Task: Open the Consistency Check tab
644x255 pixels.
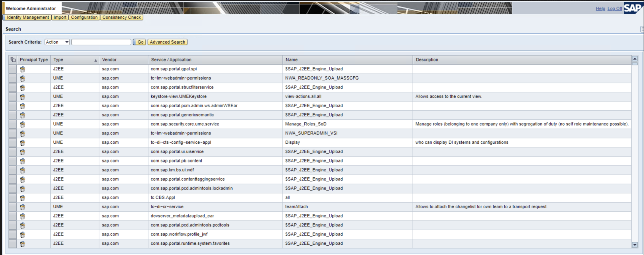Action: (122, 17)
